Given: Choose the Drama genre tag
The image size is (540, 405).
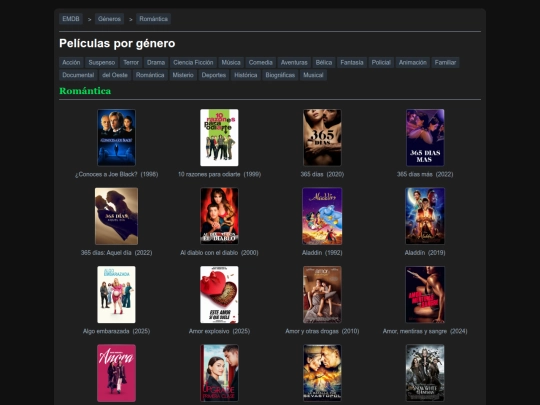Looking at the screenshot, I should point(156,62).
